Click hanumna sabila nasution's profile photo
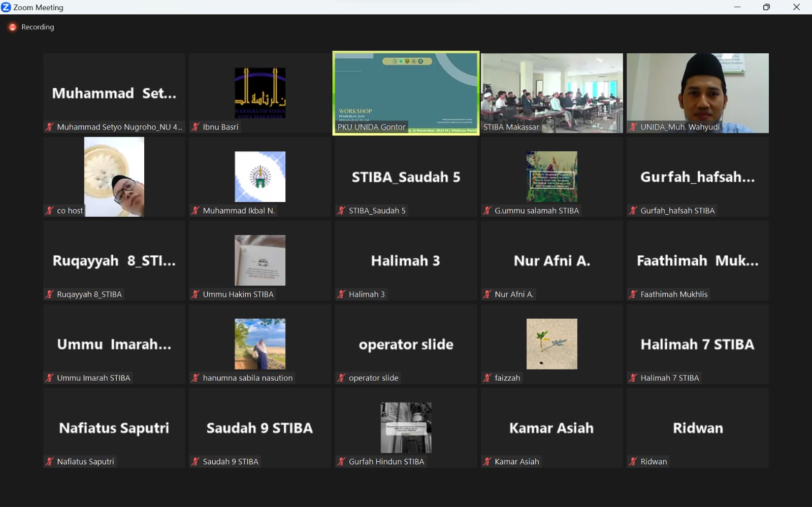Viewport: 812px width, 507px height. [260, 344]
